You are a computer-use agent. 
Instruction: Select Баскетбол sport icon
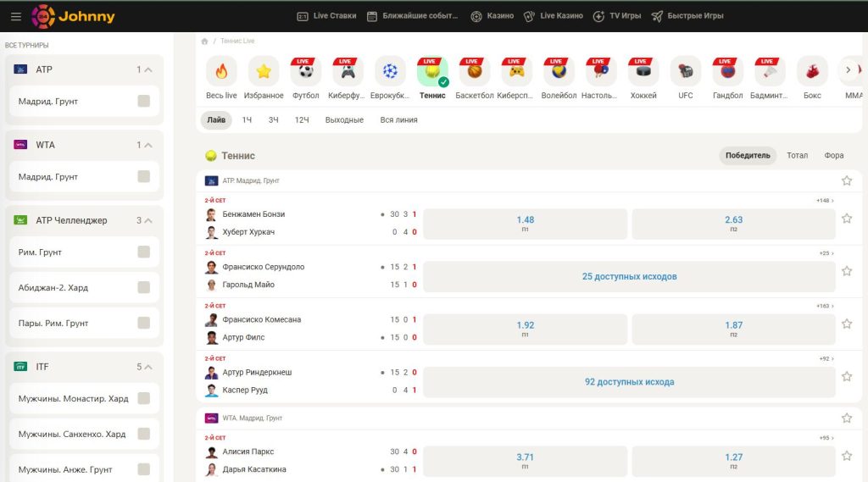[x=475, y=71]
